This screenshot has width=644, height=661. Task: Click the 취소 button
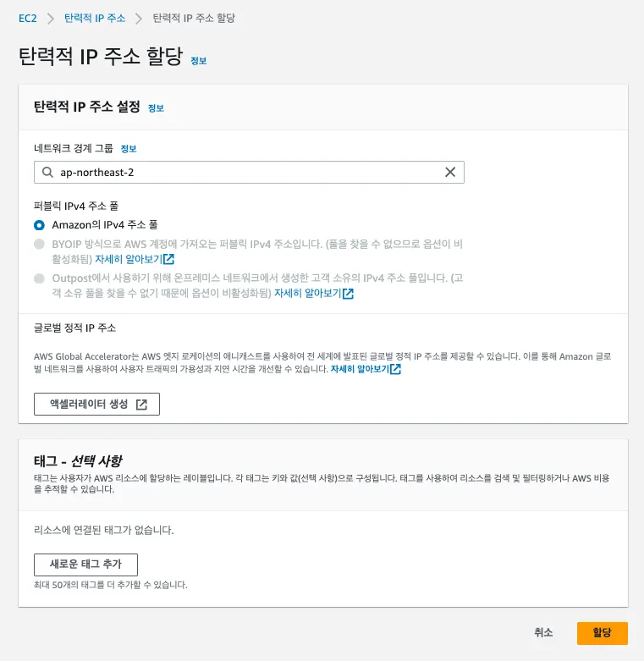click(543, 633)
